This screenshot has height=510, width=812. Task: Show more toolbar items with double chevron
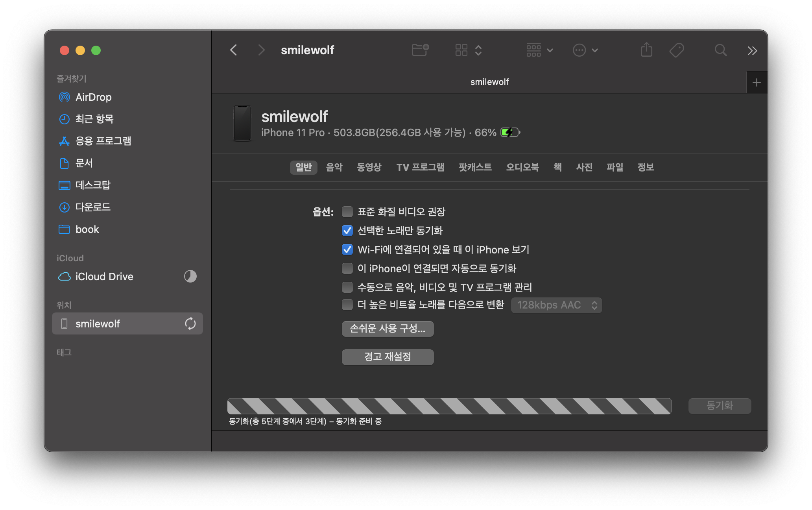tap(752, 50)
